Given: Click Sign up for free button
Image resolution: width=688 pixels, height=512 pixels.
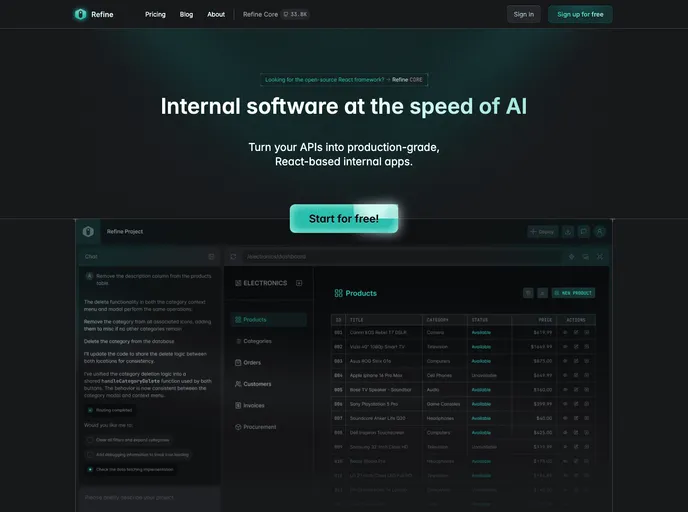Looking at the screenshot, I should 580,15.
